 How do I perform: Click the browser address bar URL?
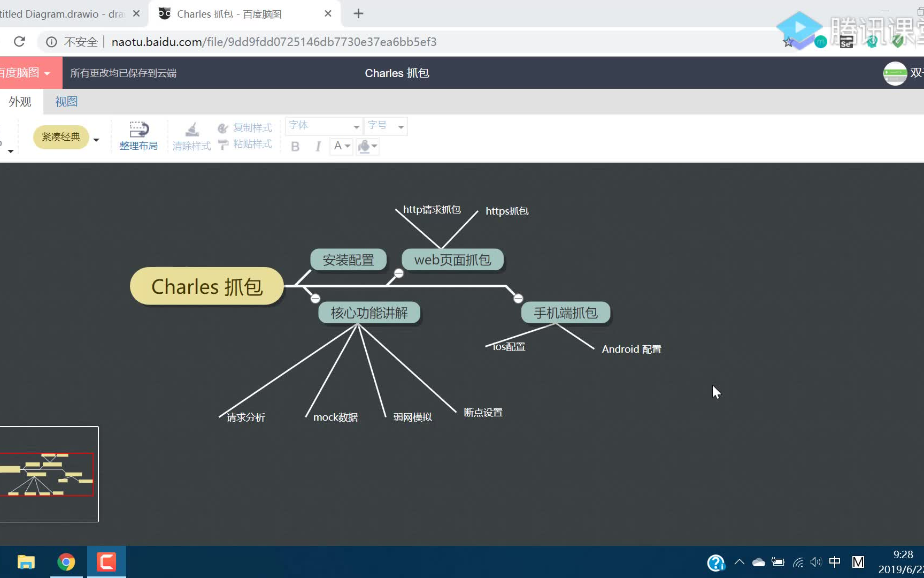274,42
